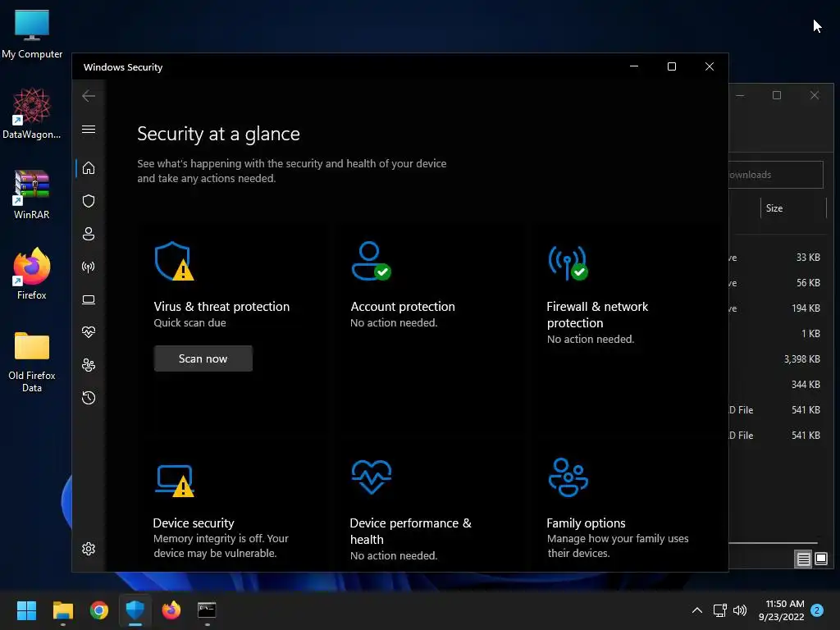Select the 344 KB file row in Explorer
Image resolution: width=840 pixels, height=630 pixels.
[x=778, y=384]
